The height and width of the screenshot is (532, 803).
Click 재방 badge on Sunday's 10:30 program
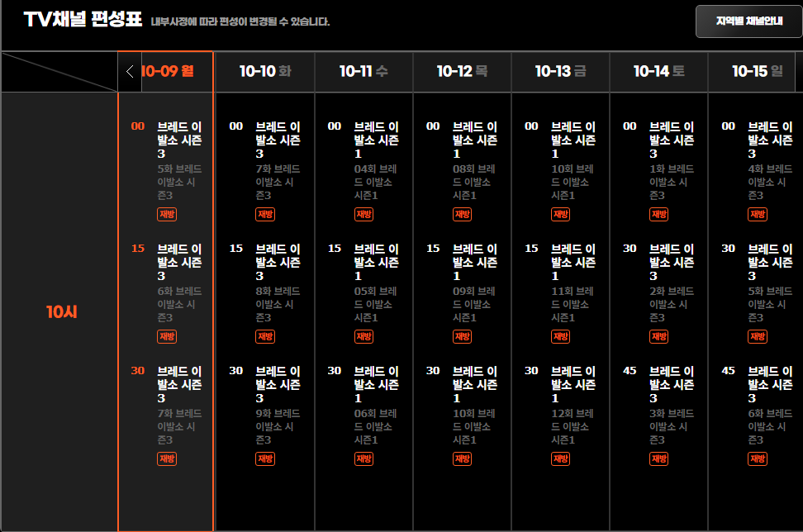(757, 337)
